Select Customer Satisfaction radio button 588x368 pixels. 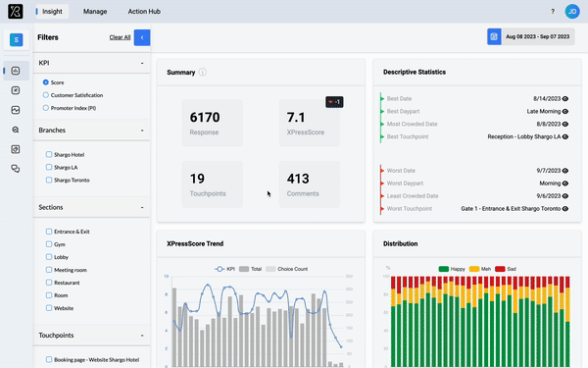pyautogui.click(x=46, y=95)
